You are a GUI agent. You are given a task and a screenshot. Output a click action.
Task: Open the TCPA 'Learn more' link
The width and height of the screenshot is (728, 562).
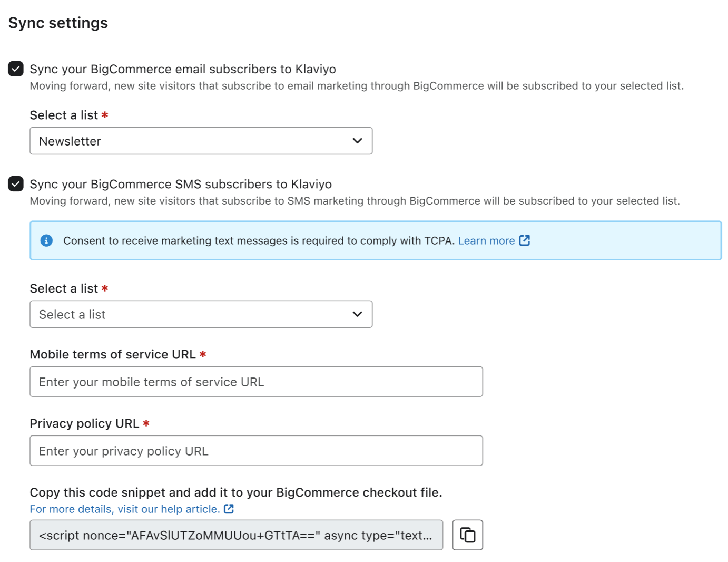486,240
